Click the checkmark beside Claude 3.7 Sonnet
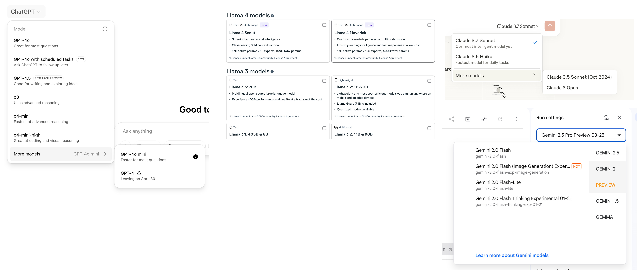 (x=535, y=43)
